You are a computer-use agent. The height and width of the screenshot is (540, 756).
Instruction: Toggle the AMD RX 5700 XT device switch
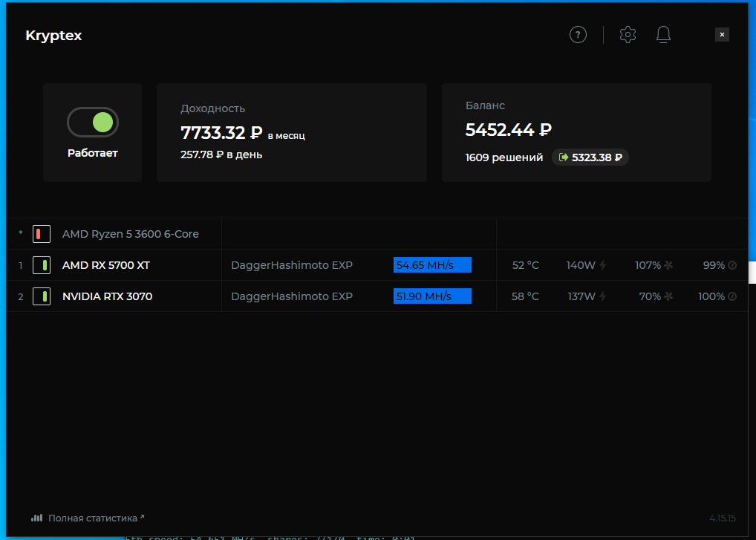(x=42, y=265)
